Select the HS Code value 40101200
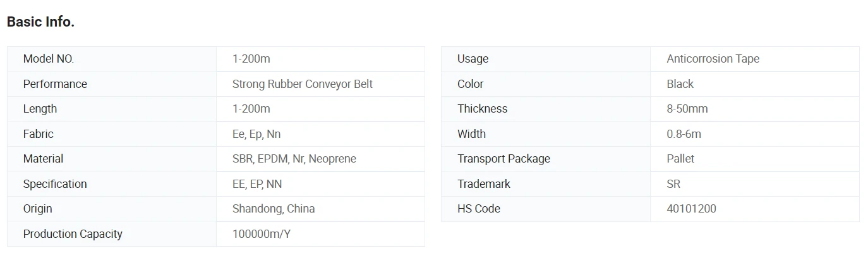The height and width of the screenshot is (260, 868). coord(692,209)
